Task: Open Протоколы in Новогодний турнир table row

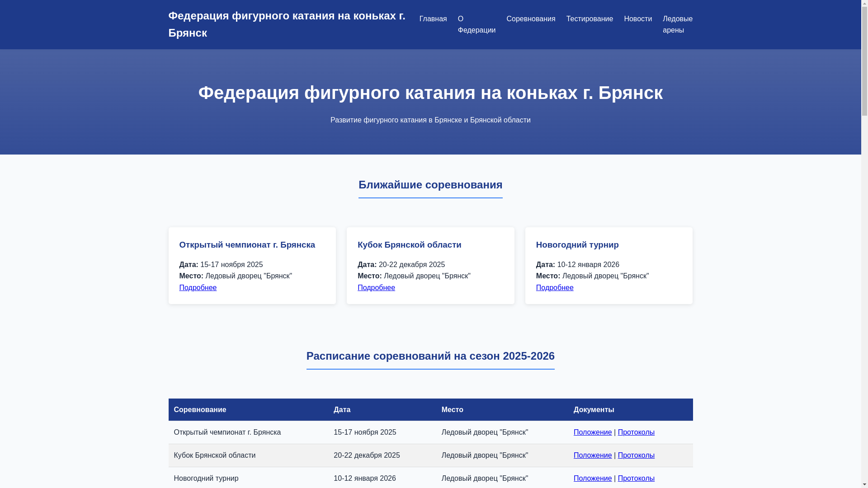Action: point(636,479)
